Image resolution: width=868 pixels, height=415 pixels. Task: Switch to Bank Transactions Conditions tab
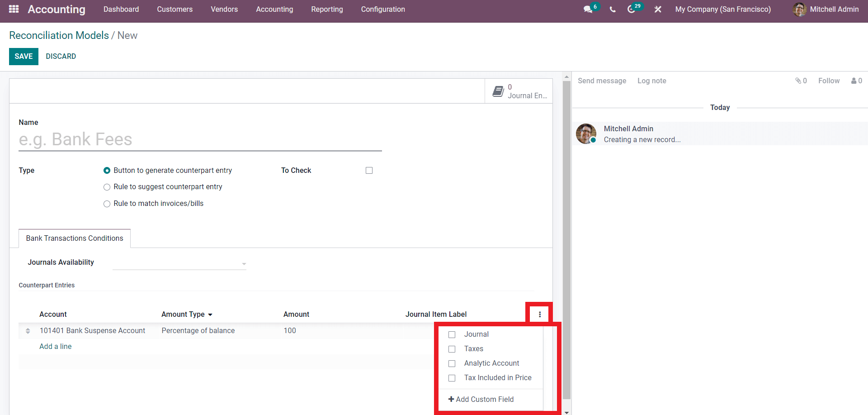[x=75, y=239]
